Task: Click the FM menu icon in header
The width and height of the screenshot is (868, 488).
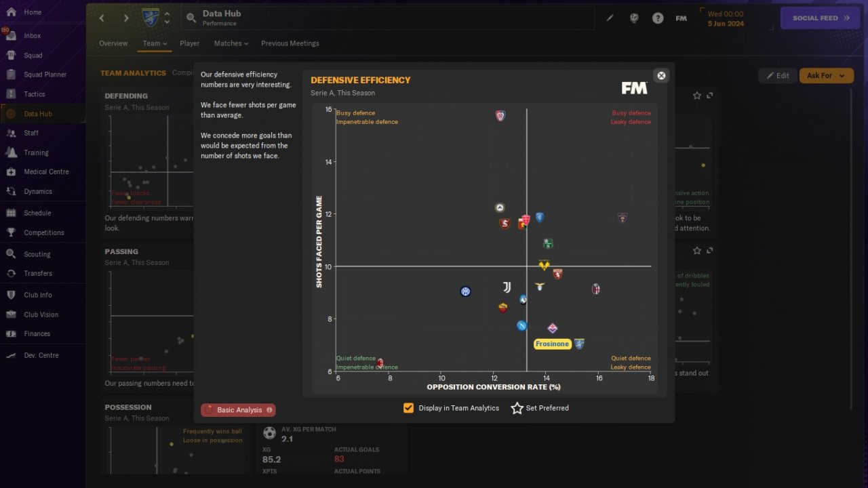Action: [x=682, y=18]
